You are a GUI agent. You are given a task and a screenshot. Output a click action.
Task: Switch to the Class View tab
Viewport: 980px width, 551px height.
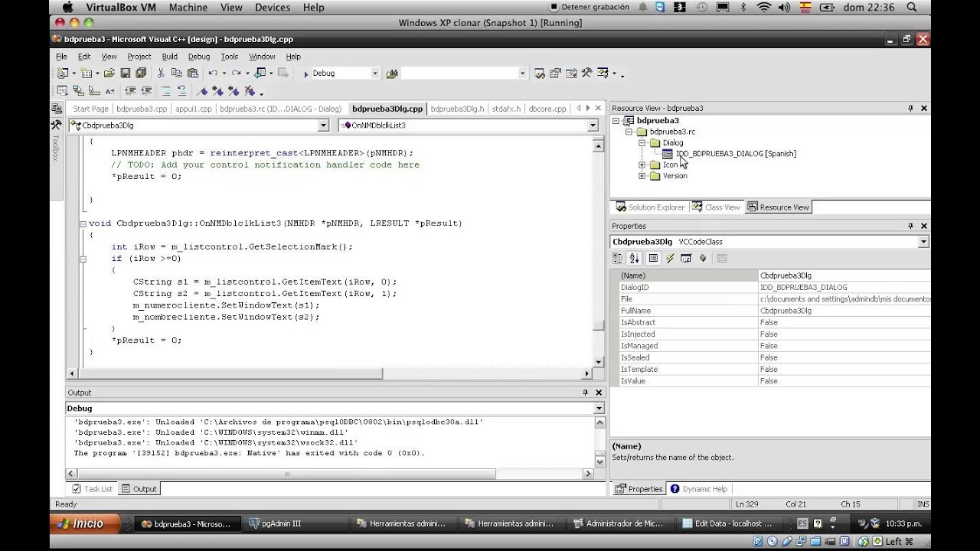(x=717, y=207)
